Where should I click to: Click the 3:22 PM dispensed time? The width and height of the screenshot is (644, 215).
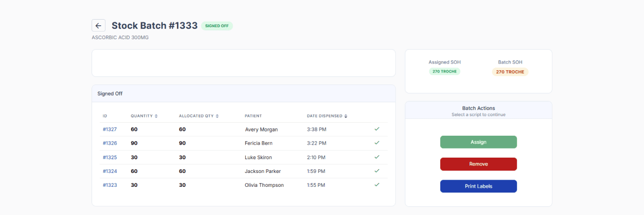click(316, 143)
